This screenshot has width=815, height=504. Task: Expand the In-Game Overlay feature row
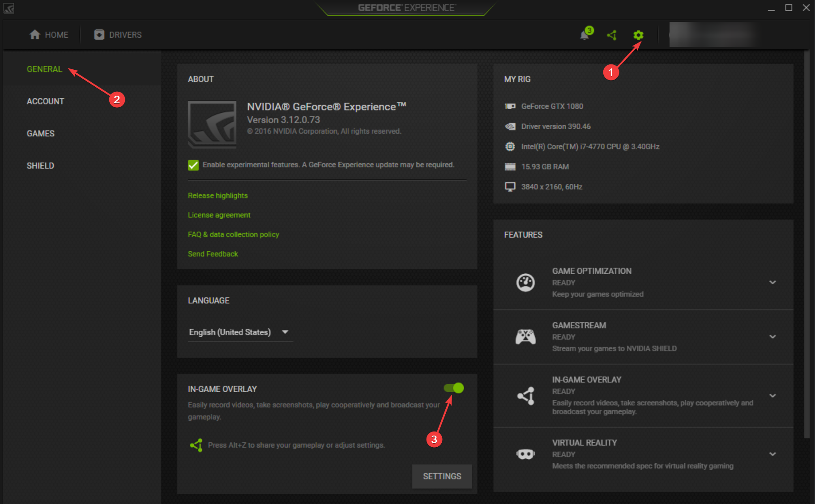coord(772,396)
